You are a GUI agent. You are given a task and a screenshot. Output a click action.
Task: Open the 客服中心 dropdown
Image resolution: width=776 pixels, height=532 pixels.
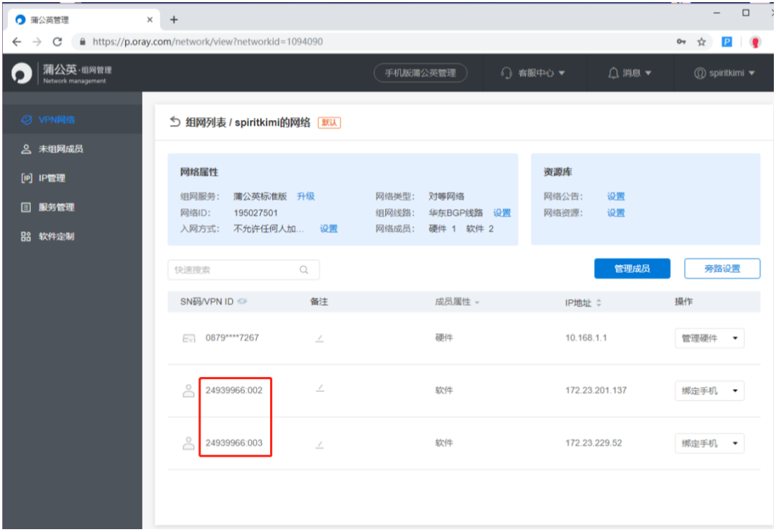point(533,73)
